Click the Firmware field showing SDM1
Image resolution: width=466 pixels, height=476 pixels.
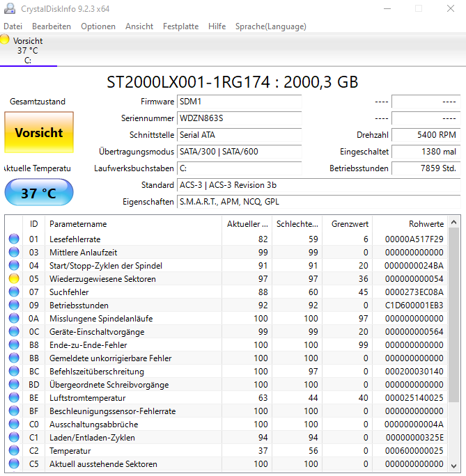[x=240, y=102]
